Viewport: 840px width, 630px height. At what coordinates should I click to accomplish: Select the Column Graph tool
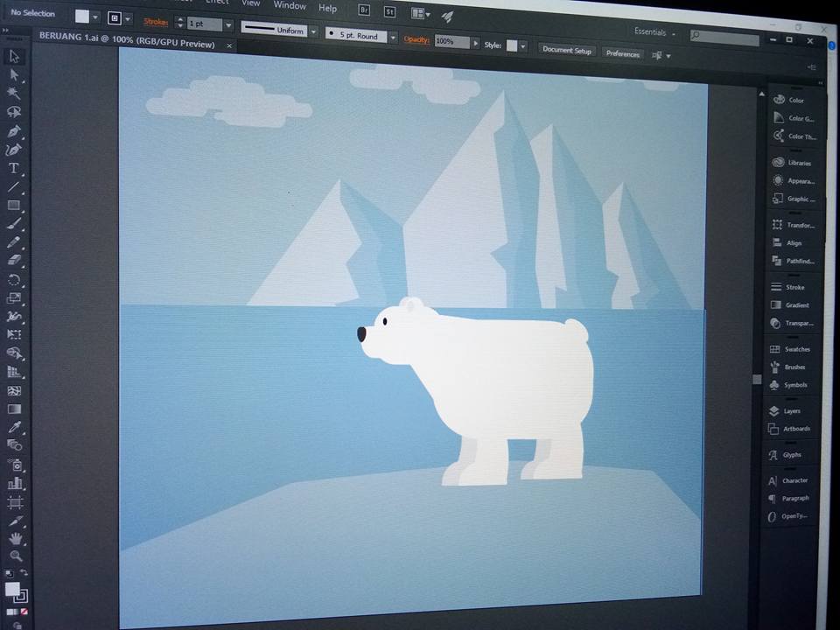[15, 483]
